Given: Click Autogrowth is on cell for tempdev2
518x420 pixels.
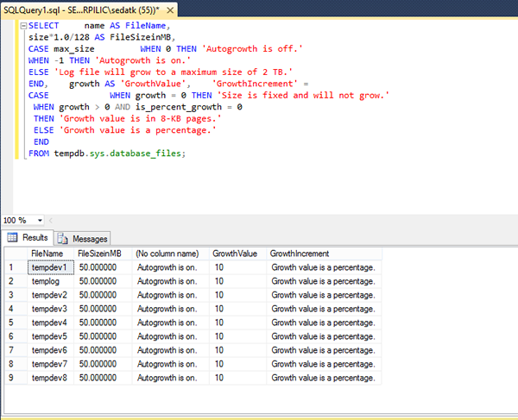Looking at the screenshot, I should tap(170, 295).
